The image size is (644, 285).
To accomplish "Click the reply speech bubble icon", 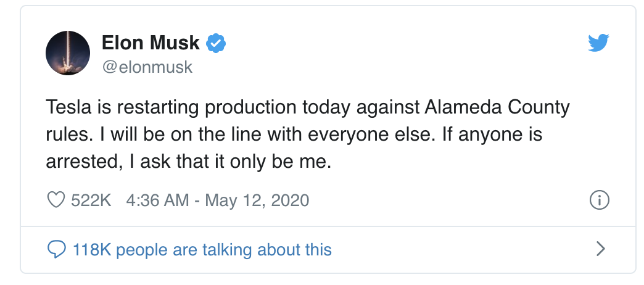I will [57, 249].
